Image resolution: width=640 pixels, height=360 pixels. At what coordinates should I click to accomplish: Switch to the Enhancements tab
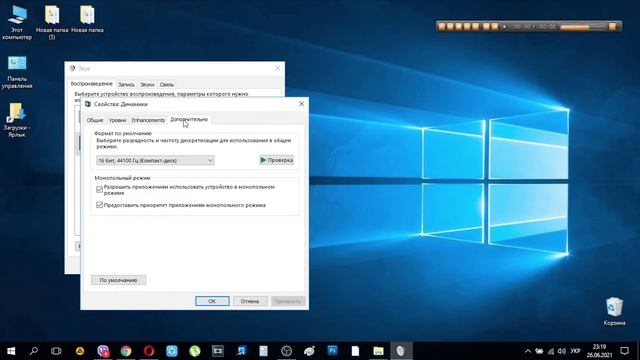tap(148, 120)
